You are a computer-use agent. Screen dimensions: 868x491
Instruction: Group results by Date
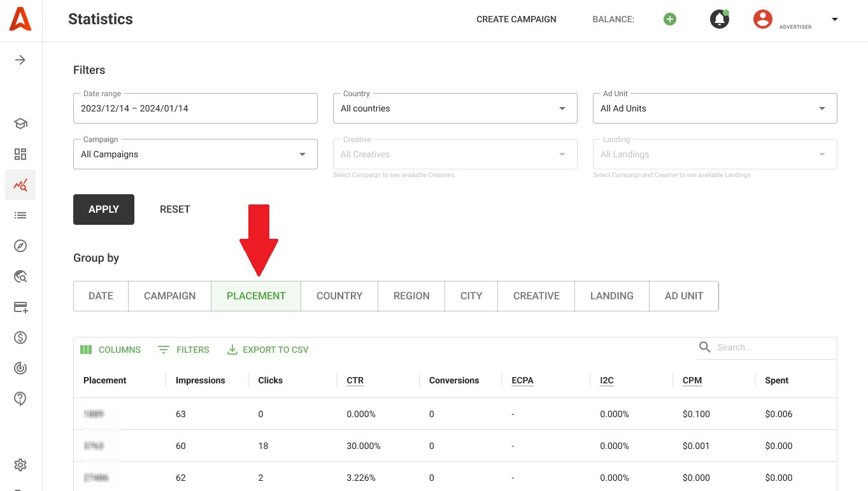click(101, 296)
